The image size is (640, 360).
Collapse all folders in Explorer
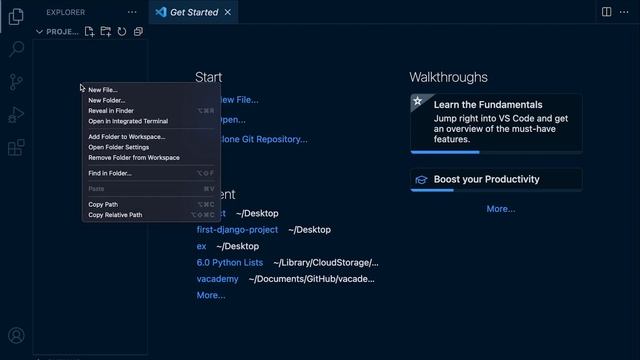(x=138, y=31)
